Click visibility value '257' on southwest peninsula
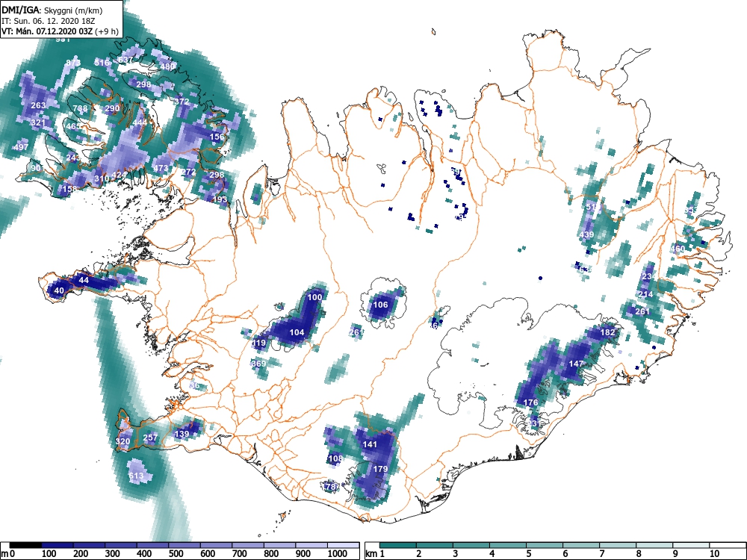747x560 pixels. [150, 438]
